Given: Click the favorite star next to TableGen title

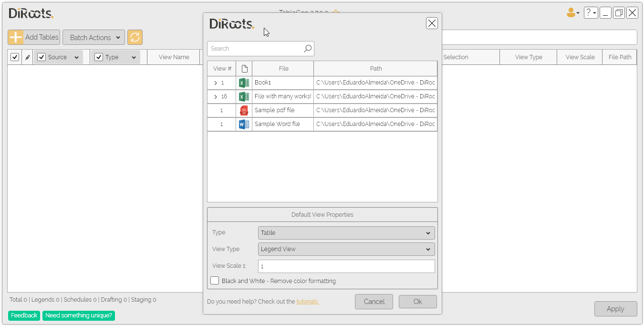Looking at the screenshot, I should click(x=336, y=11).
